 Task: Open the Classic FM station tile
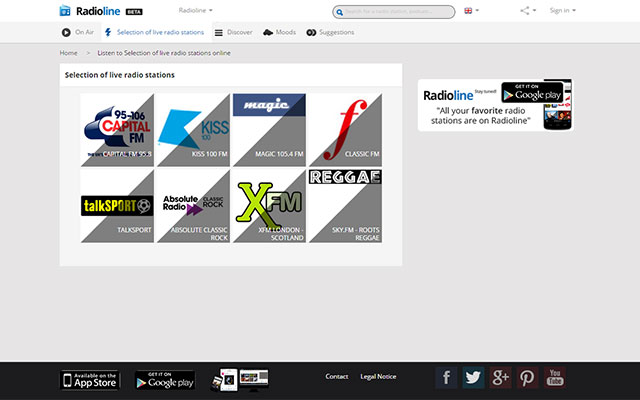coord(345,130)
